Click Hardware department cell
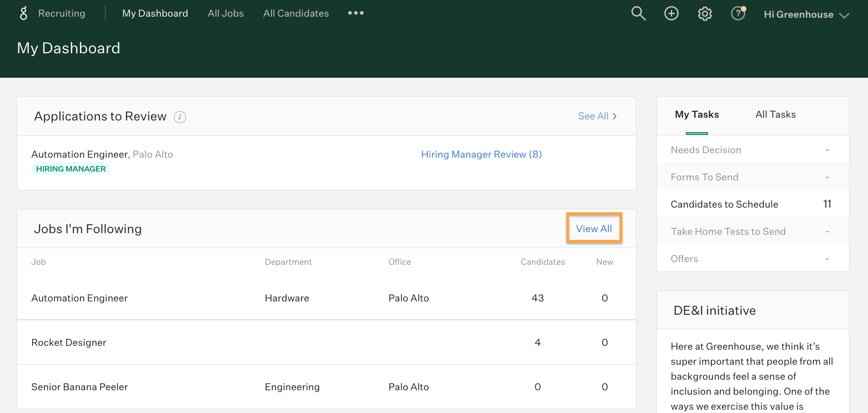The height and width of the screenshot is (413, 868). 287,298
